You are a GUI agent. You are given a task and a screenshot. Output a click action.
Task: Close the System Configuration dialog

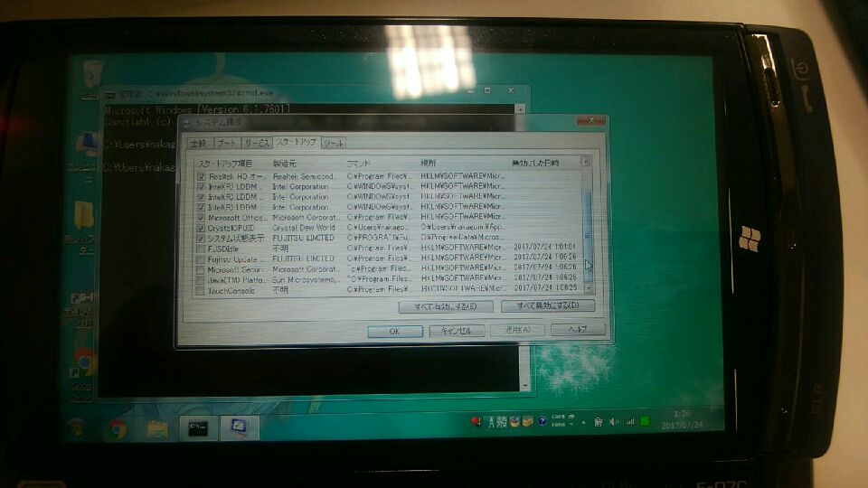point(590,120)
